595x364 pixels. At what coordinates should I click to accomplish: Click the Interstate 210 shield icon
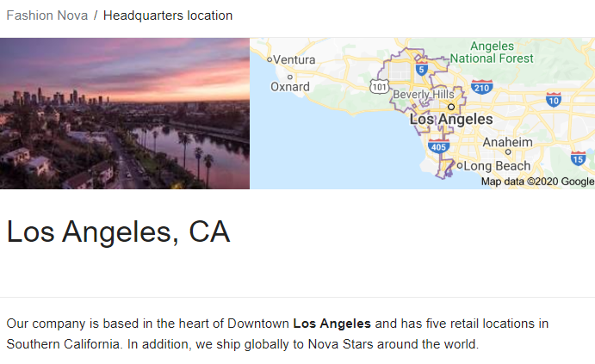[x=482, y=87]
